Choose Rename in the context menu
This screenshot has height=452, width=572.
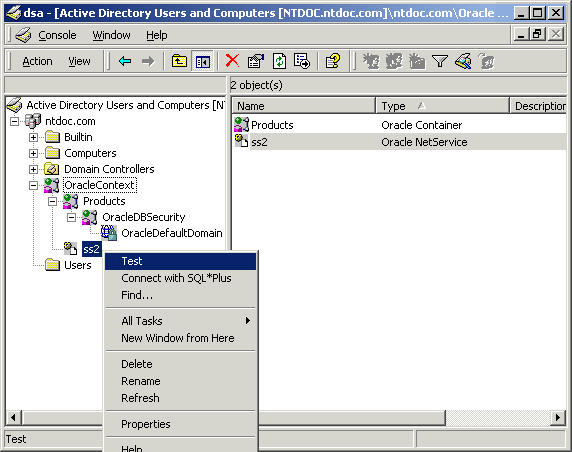(180, 381)
